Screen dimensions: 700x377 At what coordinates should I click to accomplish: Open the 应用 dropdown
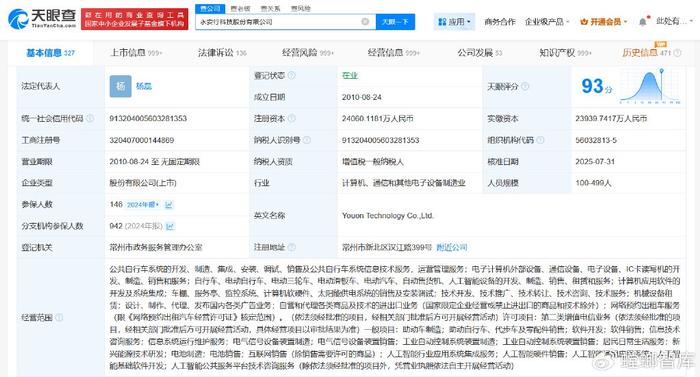[x=454, y=21]
